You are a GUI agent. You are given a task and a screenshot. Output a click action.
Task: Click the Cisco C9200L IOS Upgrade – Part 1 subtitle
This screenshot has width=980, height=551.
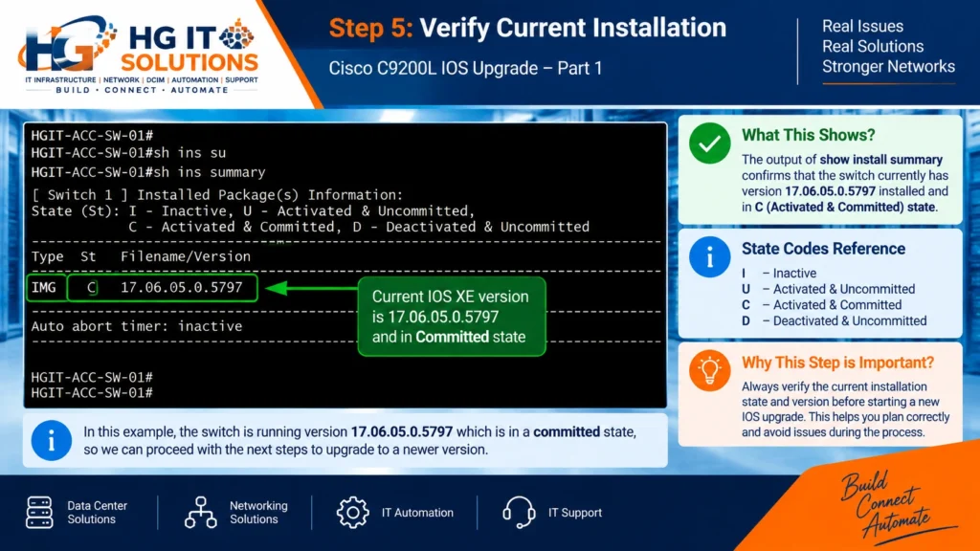click(465, 68)
